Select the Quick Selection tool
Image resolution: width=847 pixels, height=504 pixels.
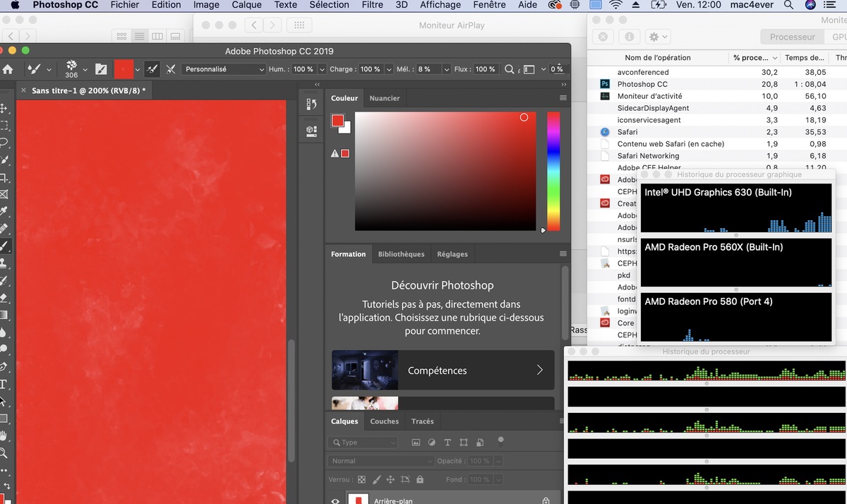tap(4, 160)
